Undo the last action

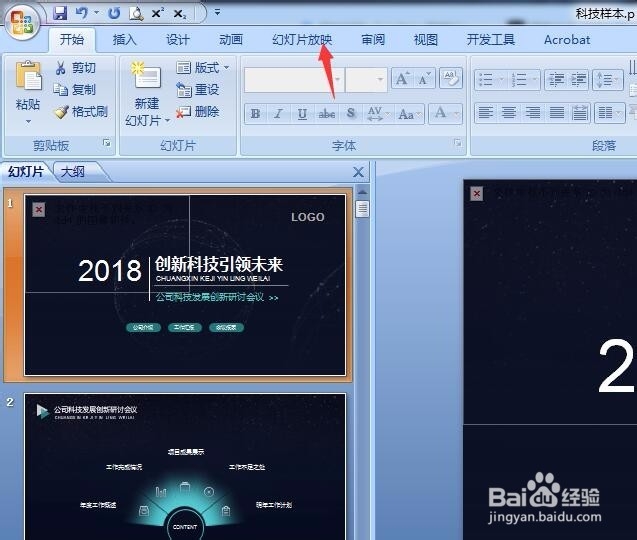[x=82, y=13]
